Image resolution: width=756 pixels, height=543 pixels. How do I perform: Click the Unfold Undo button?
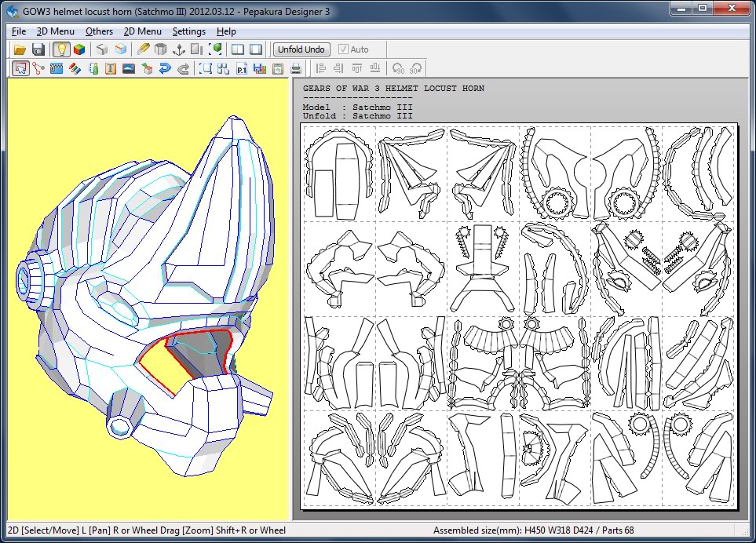pos(301,49)
